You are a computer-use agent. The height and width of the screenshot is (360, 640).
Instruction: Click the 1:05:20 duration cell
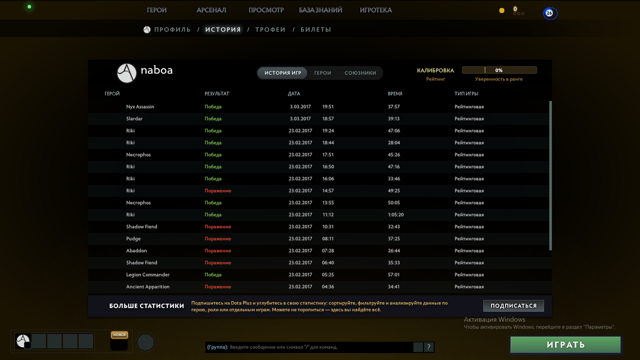[x=396, y=215]
